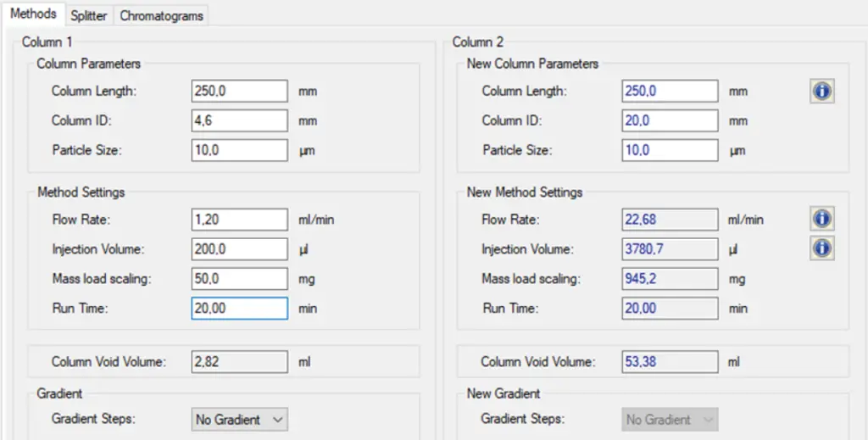Click the 'Method Settings' heading in Column 1
Image resolution: width=868 pixels, height=440 pixels.
[x=81, y=192]
